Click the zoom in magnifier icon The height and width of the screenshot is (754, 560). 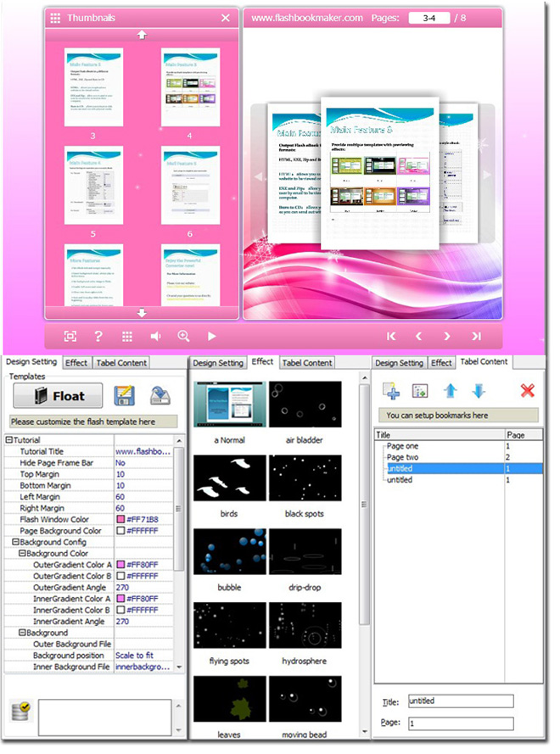183,336
